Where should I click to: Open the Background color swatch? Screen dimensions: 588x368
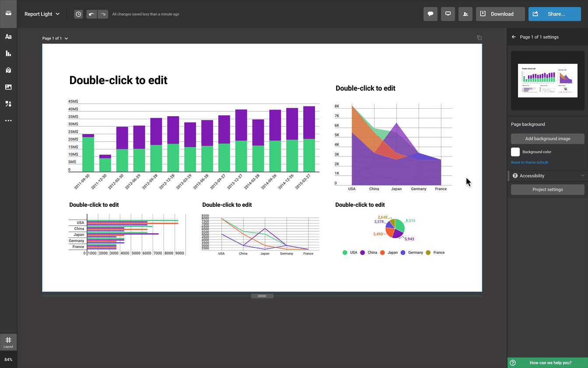515,152
